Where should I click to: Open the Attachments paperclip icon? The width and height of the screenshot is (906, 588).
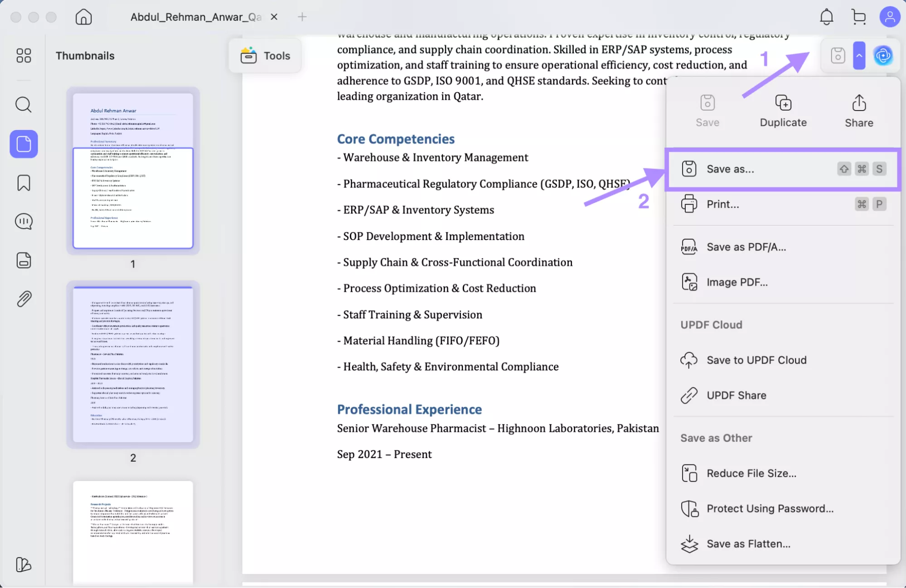(x=24, y=299)
